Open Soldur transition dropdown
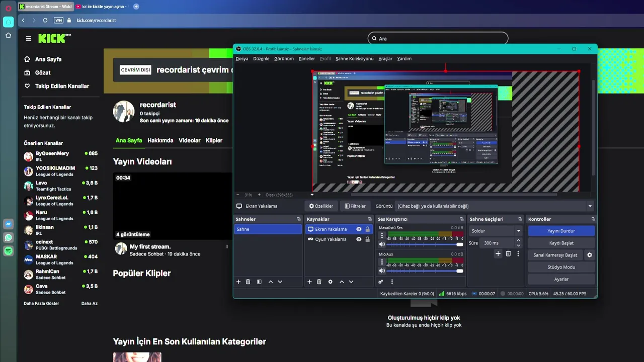The width and height of the screenshot is (644, 362). pyautogui.click(x=496, y=231)
